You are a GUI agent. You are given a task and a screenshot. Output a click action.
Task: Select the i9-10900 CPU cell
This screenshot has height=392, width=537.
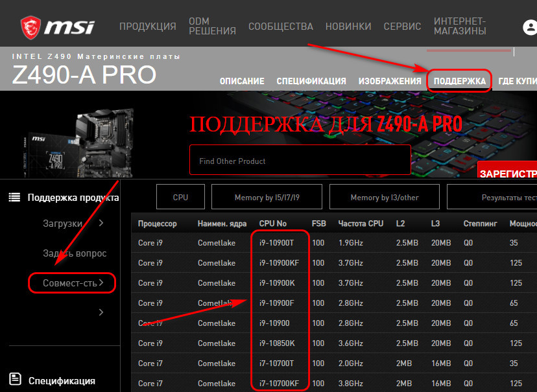274,323
